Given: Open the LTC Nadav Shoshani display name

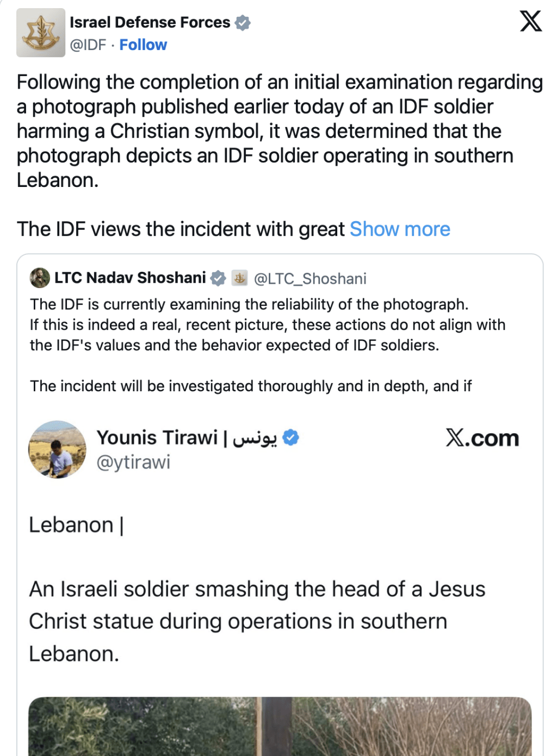Looking at the screenshot, I should pyautogui.click(x=130, y=278).
